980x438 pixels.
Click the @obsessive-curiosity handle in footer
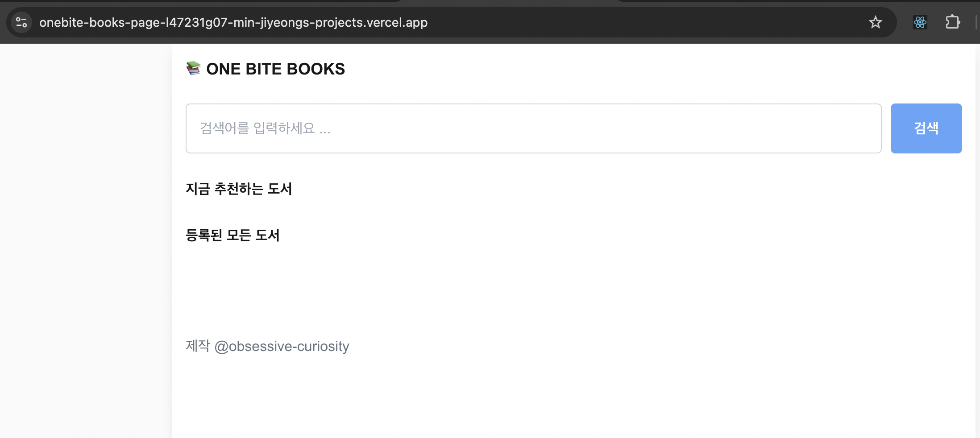click(x=282, y=347)
